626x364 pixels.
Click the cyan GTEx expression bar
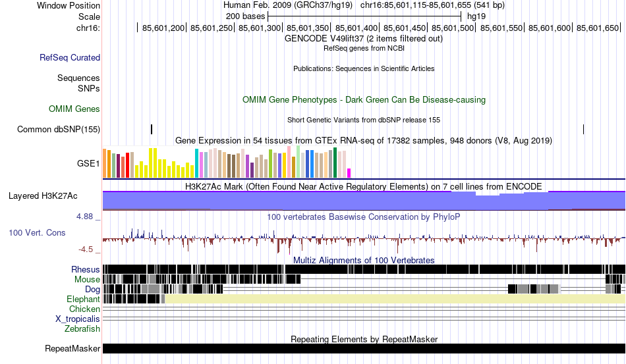pyautogui.click(x=196, y=163)
